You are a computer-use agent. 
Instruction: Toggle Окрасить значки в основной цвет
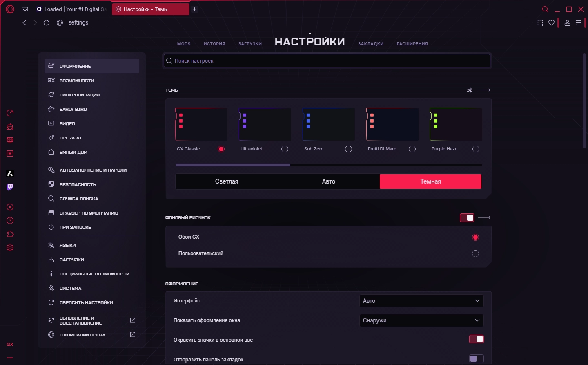coord(477,339)
